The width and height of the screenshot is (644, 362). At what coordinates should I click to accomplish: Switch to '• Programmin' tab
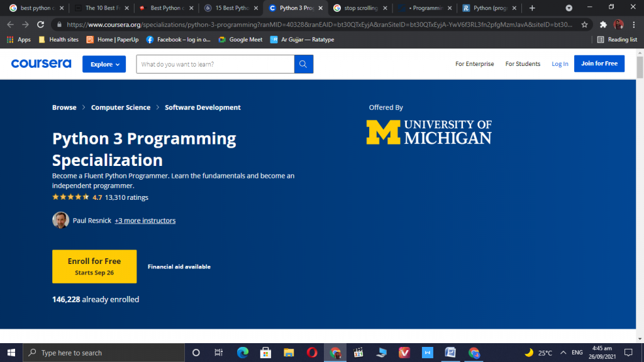425,8
